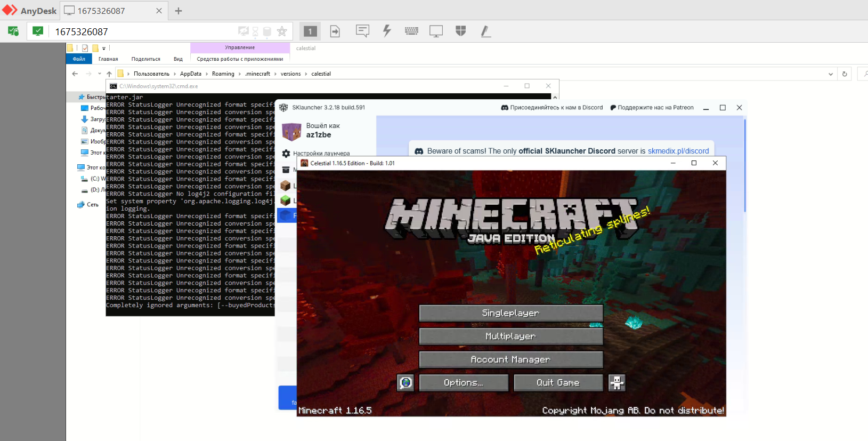Screen dimensions: 868x441
Task: Open AnyDesk Actions lightning icon
Action: [387, 31]
